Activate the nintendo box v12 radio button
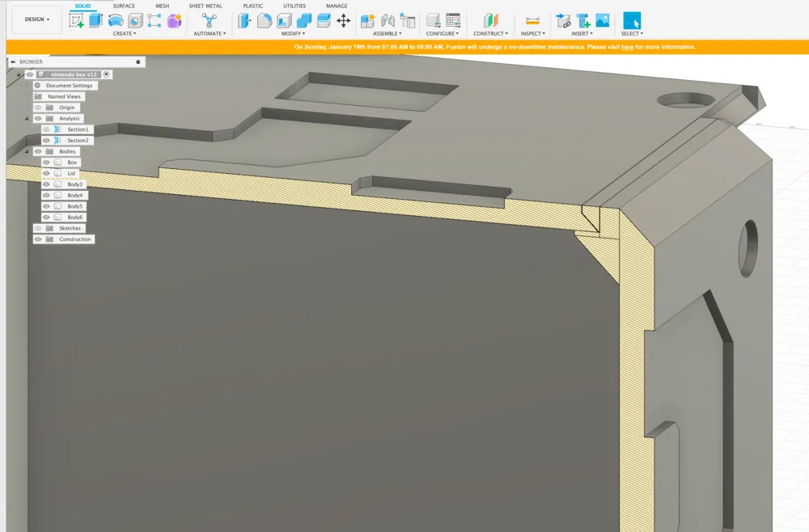This screenshot has height=532, width=809. pyautogui.click(x=106, y=74)
